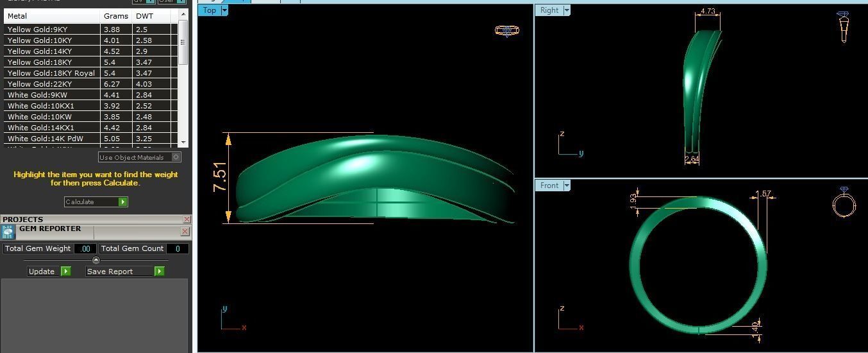Click the Save Report green arrow icon

point(160,271)
